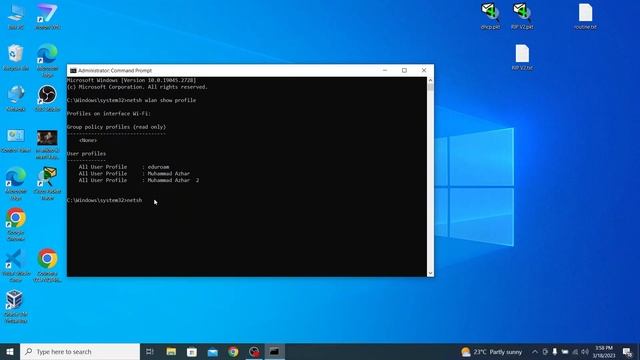Screen dimensions: 640x360
Task: Open the Recycle Bin desktop icon
Action: (16, 57)
